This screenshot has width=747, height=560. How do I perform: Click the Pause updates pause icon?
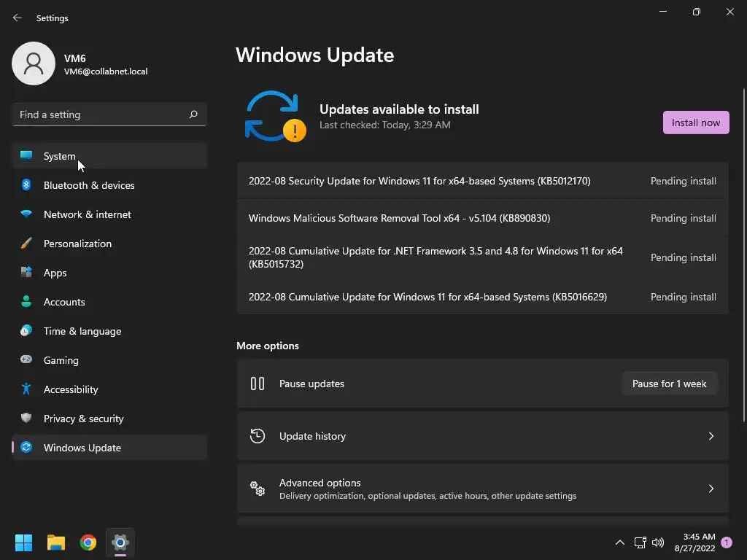click(258, 384)
